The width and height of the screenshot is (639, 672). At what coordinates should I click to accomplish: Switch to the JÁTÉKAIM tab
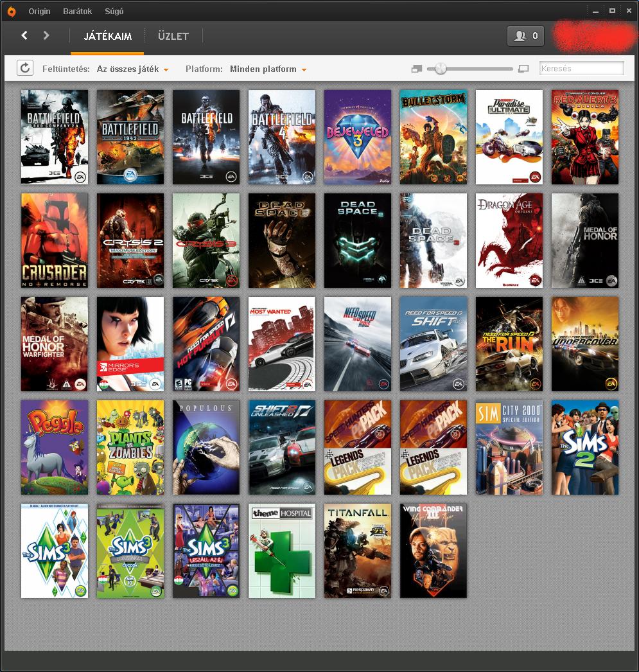point(107,37)
